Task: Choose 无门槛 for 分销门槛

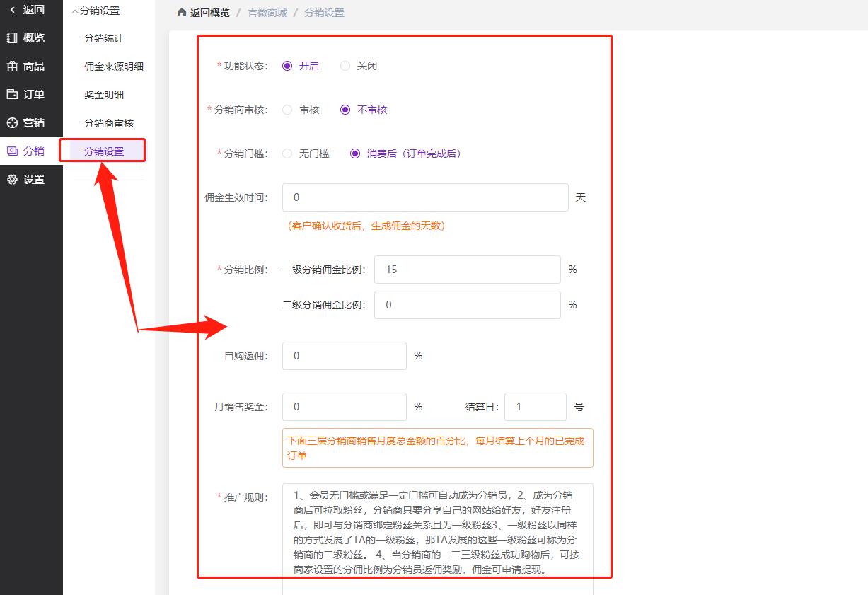Action: pos(289,154)
